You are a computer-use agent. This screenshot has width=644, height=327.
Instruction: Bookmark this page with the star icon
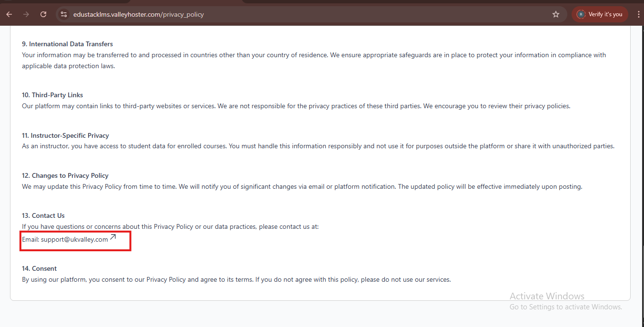(x=556, y=14)
